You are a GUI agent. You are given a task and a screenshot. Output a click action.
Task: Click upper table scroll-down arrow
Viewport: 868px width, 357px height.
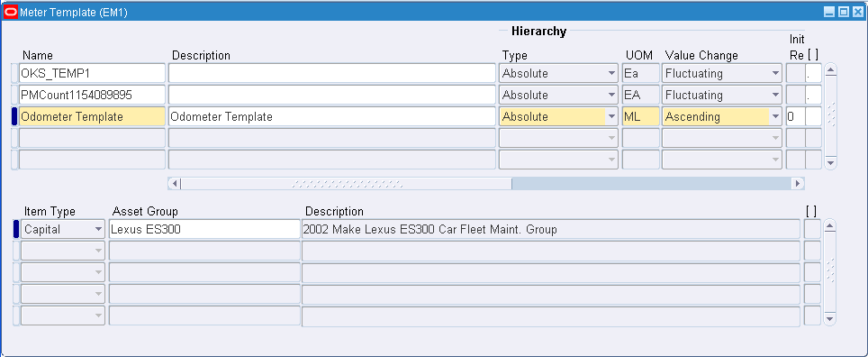click(830, 162)
